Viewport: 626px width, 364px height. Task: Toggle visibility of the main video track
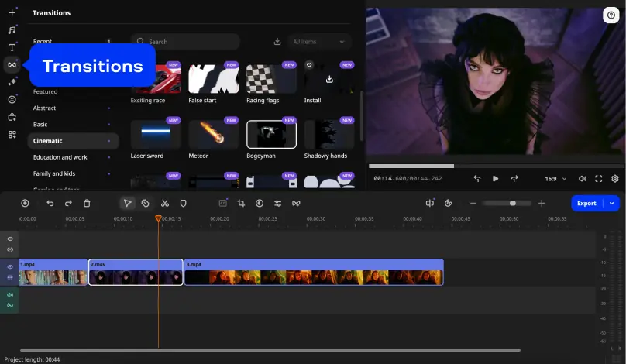tap(10, 266)
